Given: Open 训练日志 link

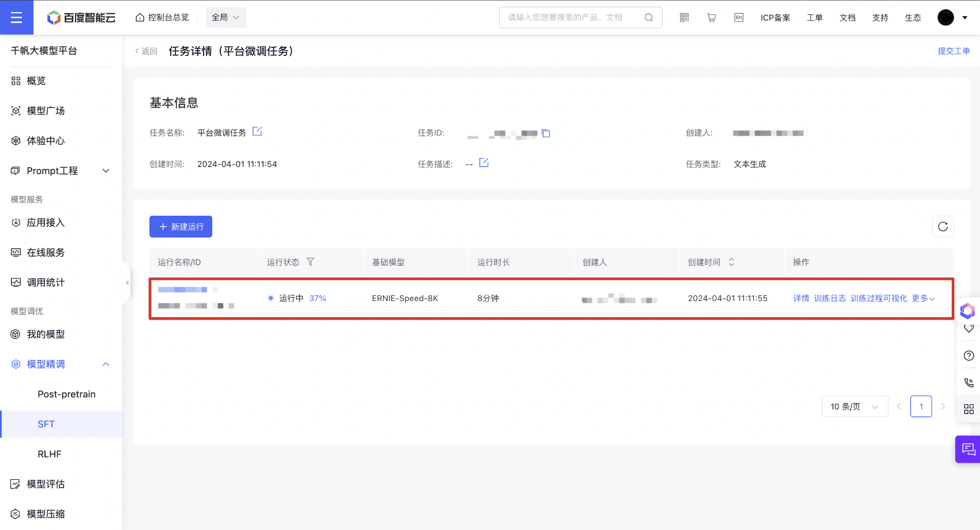Looking at the screenshot, I should [x=829, y=298].
